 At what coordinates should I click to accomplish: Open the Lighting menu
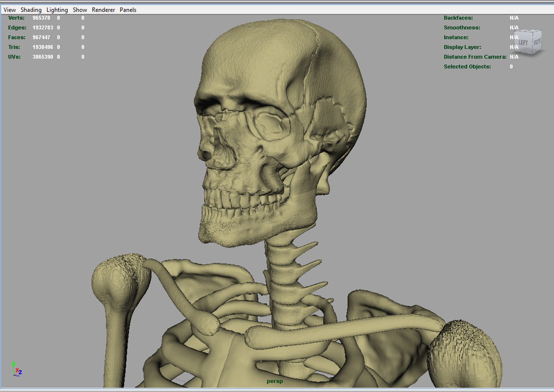click(x=57, y=10)
